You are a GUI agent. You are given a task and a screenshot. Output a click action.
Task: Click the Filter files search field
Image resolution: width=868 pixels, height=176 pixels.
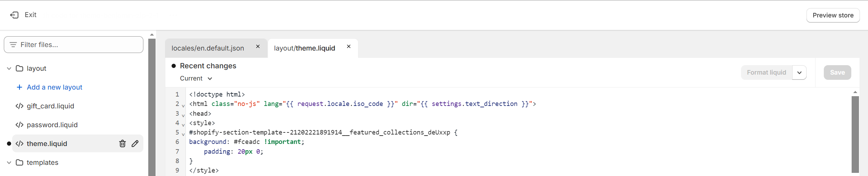point(78,45)
